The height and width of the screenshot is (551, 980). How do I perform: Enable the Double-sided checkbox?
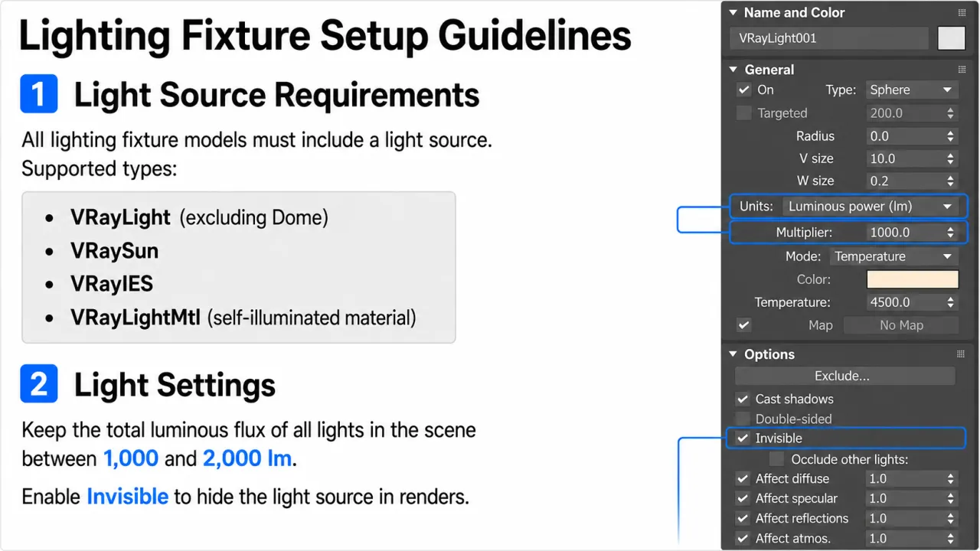[743, 419]
